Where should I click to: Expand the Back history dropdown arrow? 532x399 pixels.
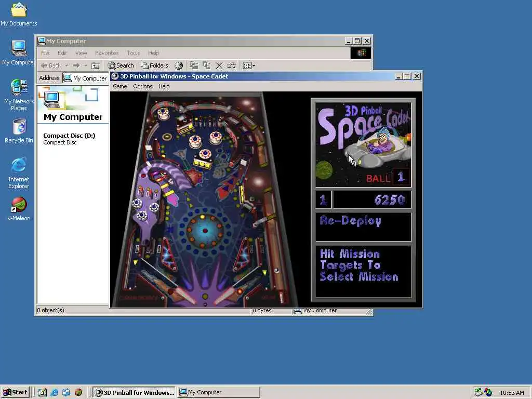67,65
